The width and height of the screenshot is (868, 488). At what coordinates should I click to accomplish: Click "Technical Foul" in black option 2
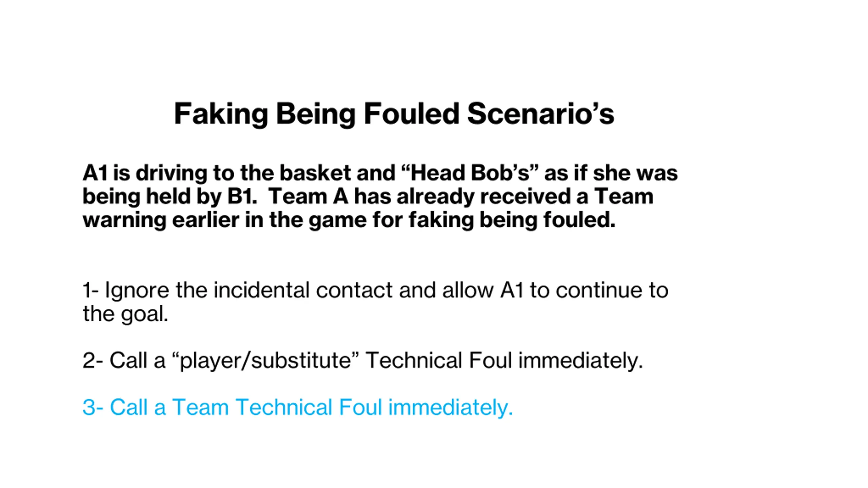tap(439, 360)
